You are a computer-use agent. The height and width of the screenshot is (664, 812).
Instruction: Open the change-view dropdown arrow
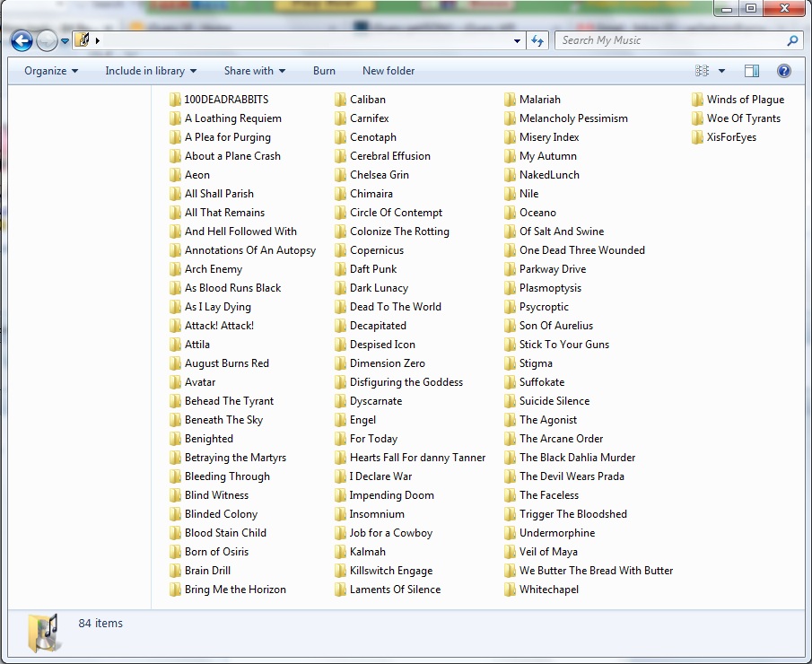click(x=721, y=70)
